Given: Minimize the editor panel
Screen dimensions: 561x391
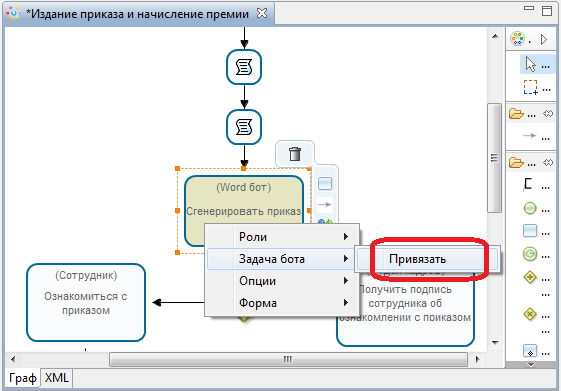Looking at the screenshot, I should (x=529, y=8).
